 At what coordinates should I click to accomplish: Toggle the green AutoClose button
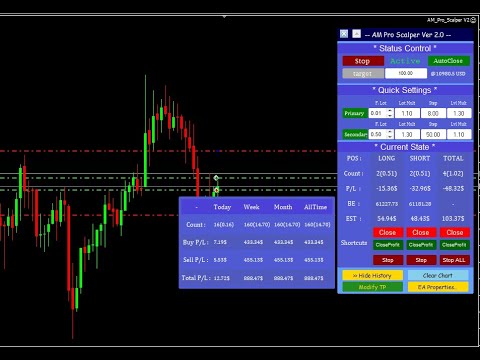pyautogui.click(x=449, y=61)
